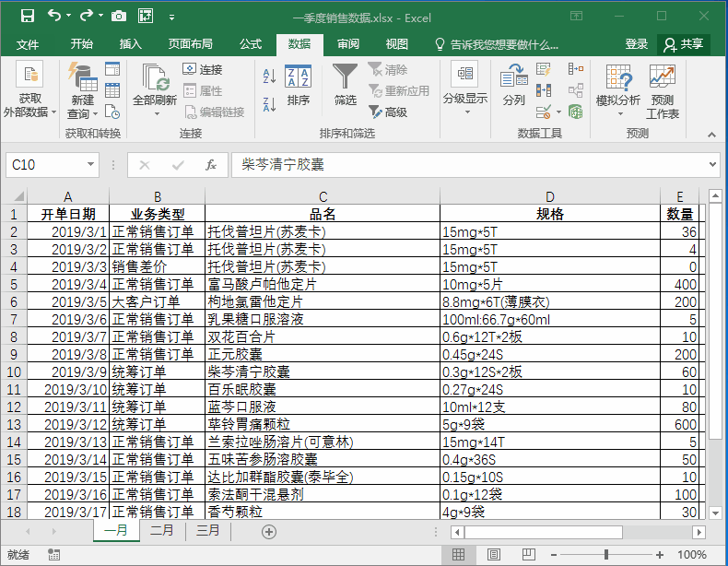Click the 登录 sign-in link
The width and height of the screenshot is (728, 566).
[636, 44]
